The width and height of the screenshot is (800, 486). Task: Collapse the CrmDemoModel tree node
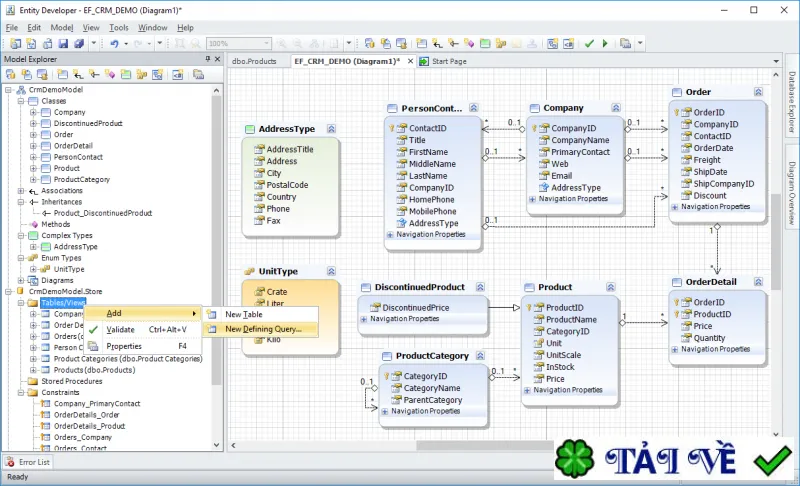click(x=9, y=90)
